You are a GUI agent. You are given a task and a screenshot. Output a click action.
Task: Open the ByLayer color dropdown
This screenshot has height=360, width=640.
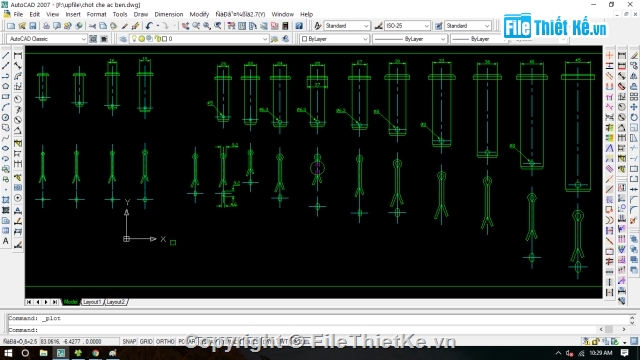click(365, 39)
